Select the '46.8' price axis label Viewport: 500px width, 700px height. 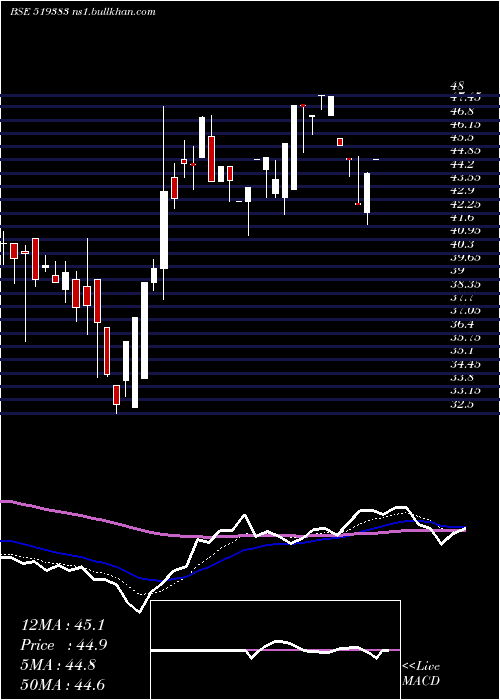pyautogui.click(x=462, y=111)
